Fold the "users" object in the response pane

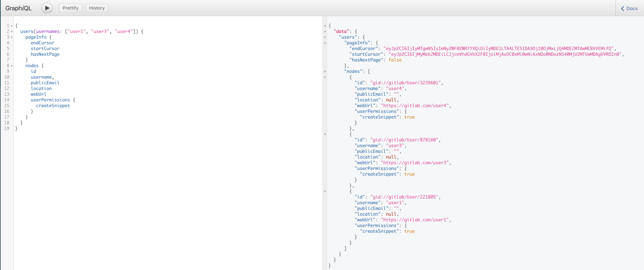[x=325, y=37]
